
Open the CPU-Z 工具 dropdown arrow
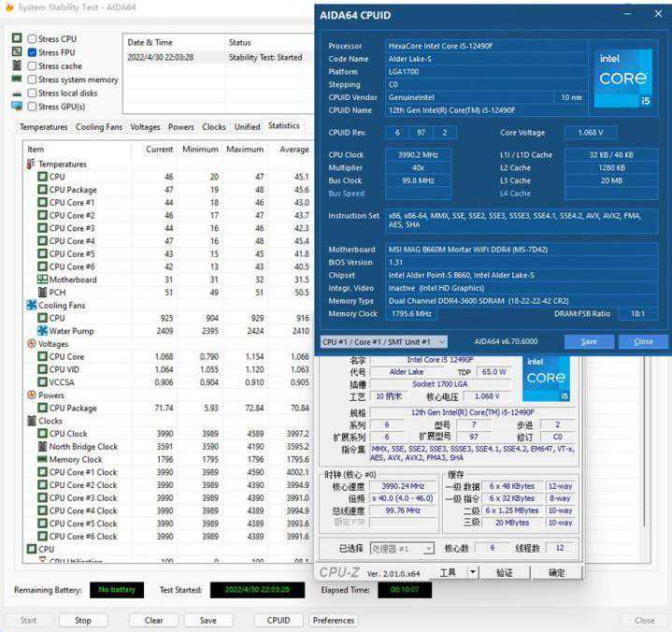click(477, 572)
